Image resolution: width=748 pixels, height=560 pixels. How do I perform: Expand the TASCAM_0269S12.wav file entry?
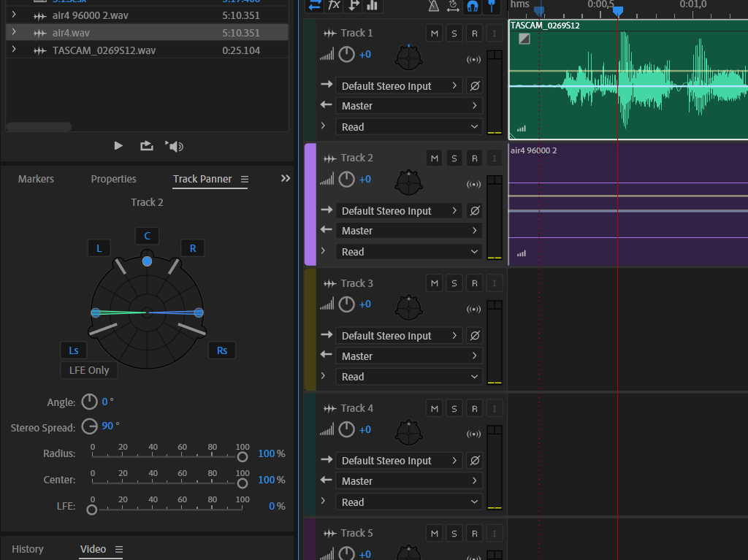click(x=13, y=50)
